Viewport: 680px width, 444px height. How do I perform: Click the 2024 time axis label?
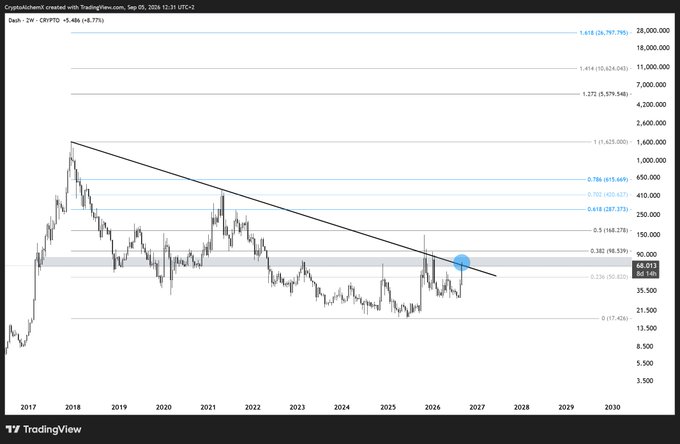(x=342, y=407)
